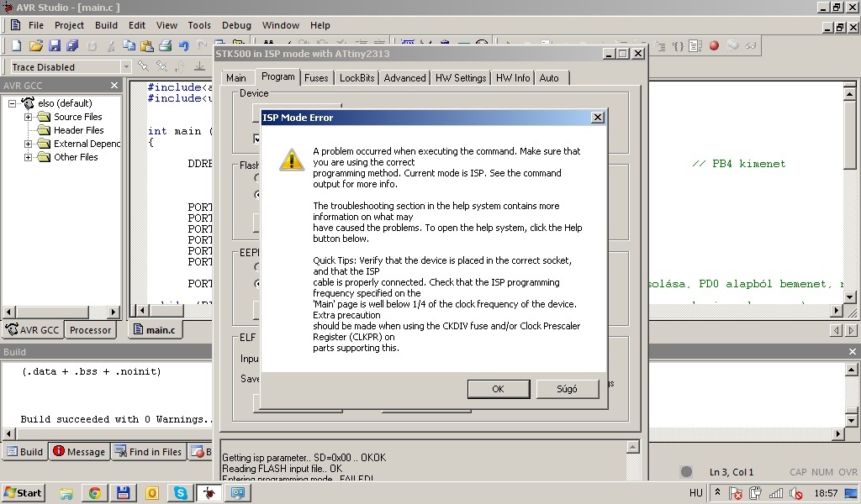861x504 pixels.
Task: Click OK in ISP Mode Error dialog
Action: (498, 389)
